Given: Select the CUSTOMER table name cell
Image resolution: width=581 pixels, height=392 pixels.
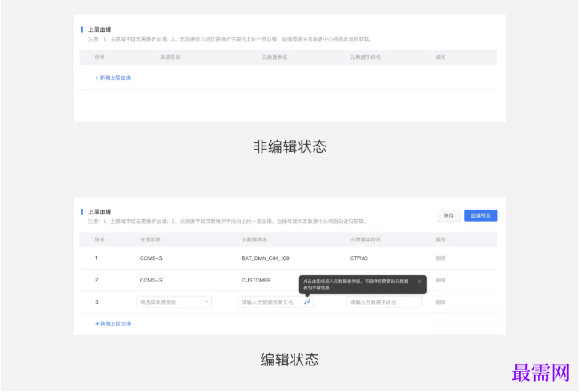Looking at the screenshot, I should point(256,280).
